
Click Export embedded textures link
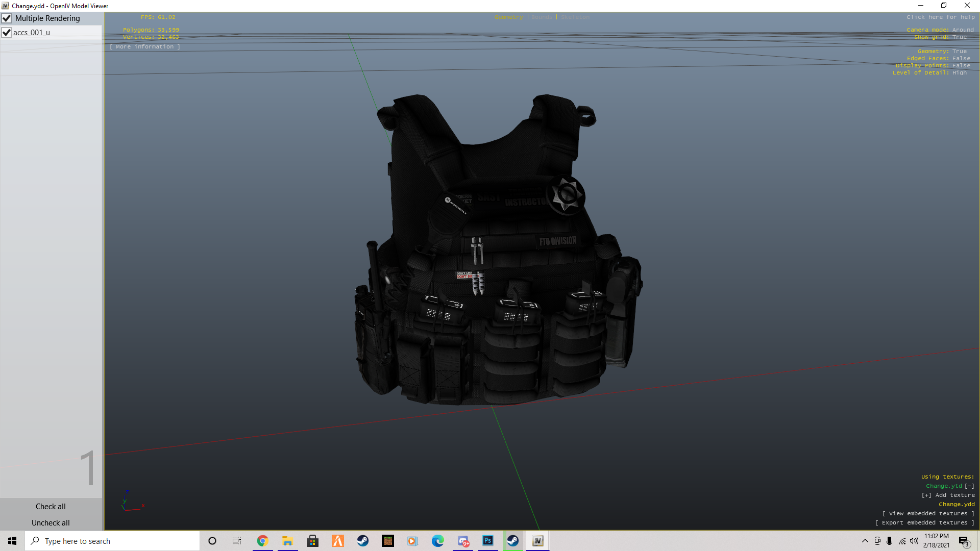(924, 523)
